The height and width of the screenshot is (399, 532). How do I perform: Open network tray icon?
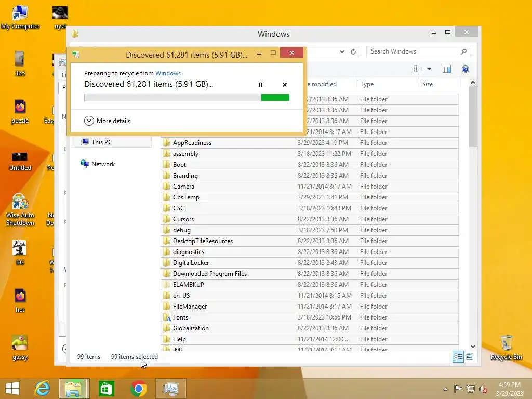pos(471,389)
